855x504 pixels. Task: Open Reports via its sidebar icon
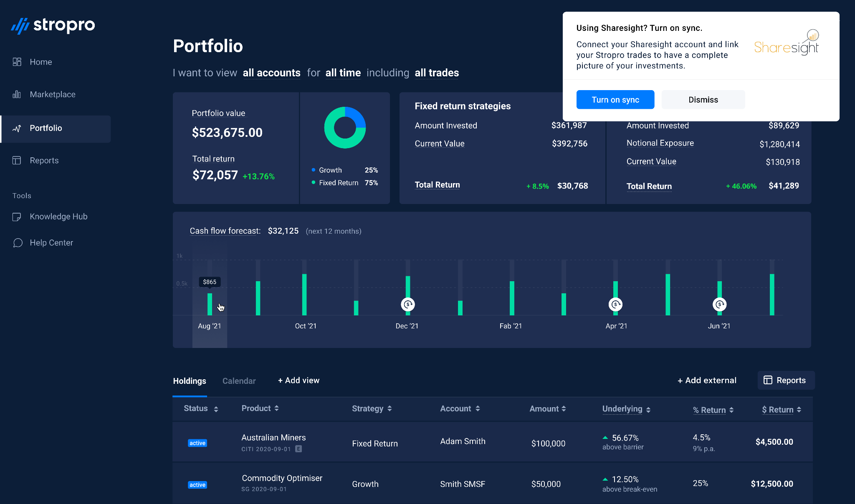[x=17, y=160]
